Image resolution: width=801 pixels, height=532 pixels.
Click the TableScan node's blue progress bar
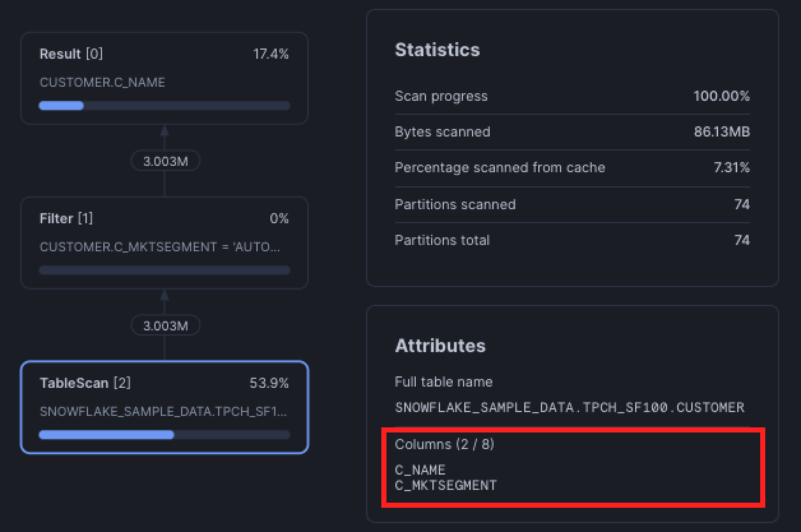coord(106,434)
